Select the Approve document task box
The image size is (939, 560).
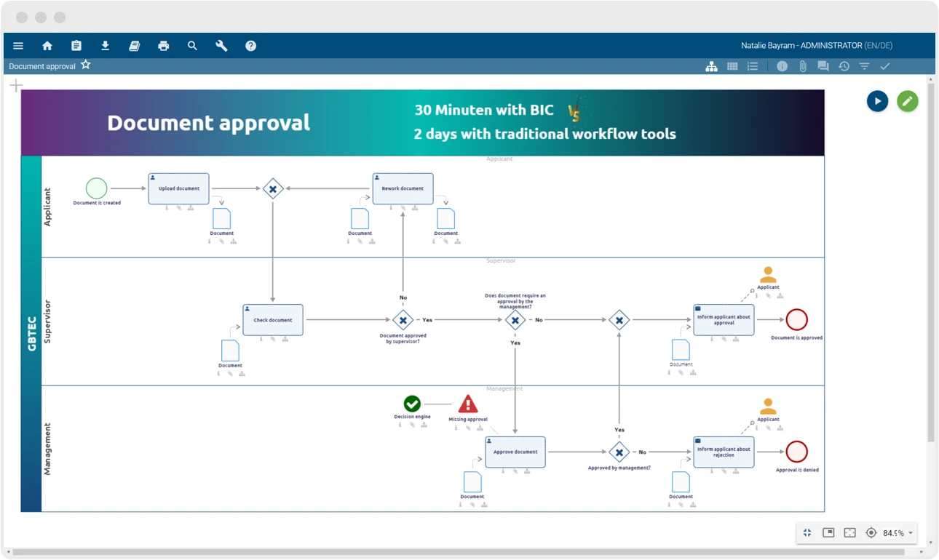click(515, 452)
